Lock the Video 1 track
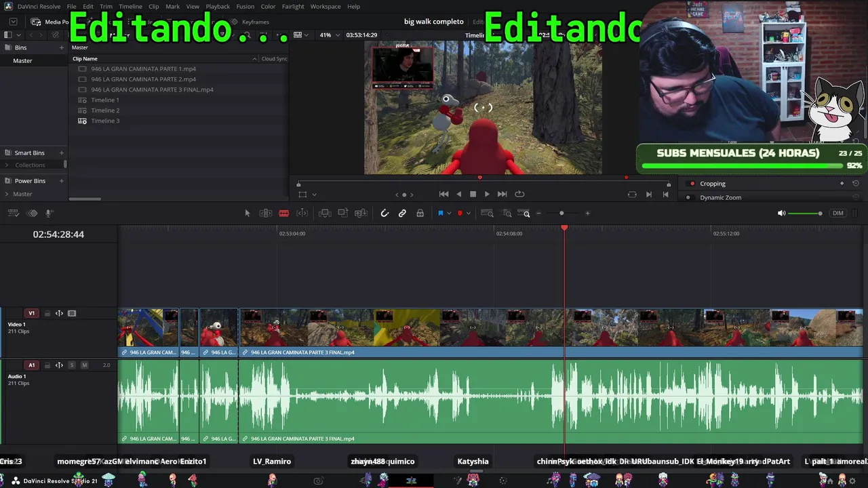868x488 pixels. [x=47, y=313]
